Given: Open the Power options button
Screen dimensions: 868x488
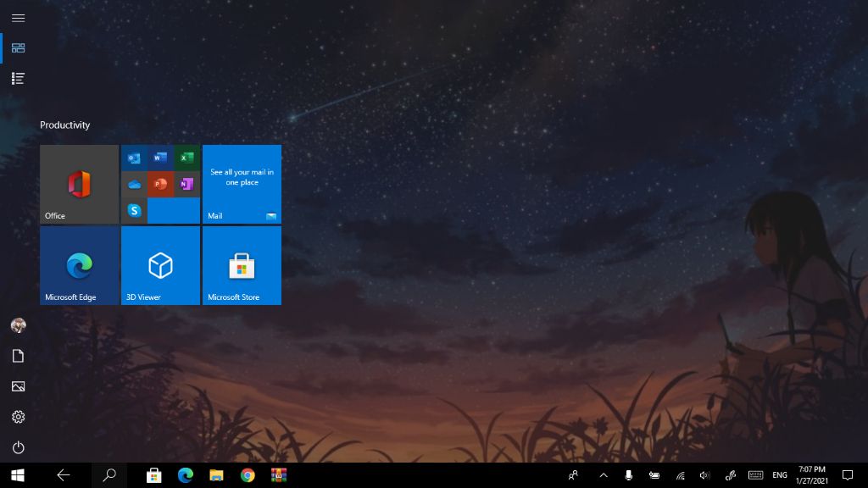Looking at the screenshot, I should pos(19,447).
